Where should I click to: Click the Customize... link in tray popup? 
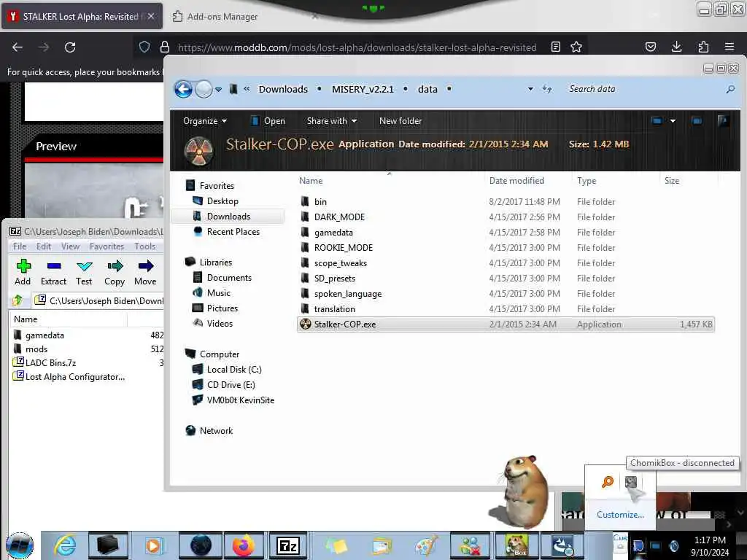point(620,514)
